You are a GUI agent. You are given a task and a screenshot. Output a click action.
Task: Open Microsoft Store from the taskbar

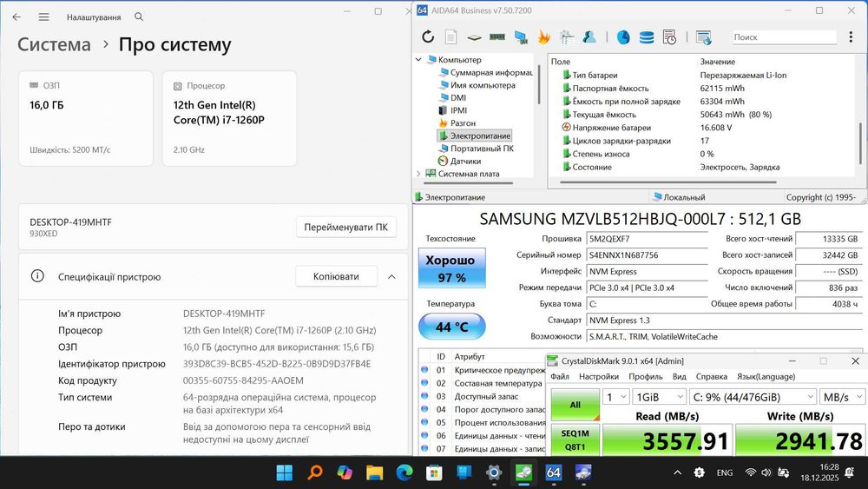point(435,472)
